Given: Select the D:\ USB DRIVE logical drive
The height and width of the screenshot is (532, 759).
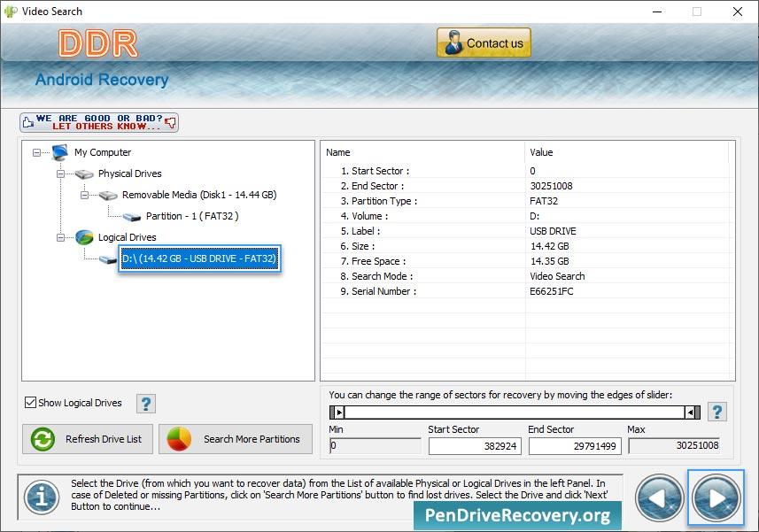Looking at the screenshot, I should click(199, 258).
